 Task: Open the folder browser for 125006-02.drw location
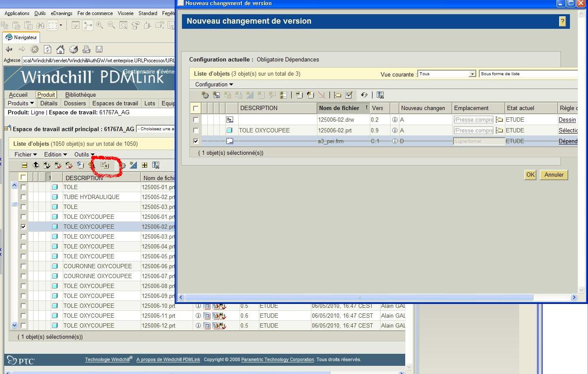499,120
